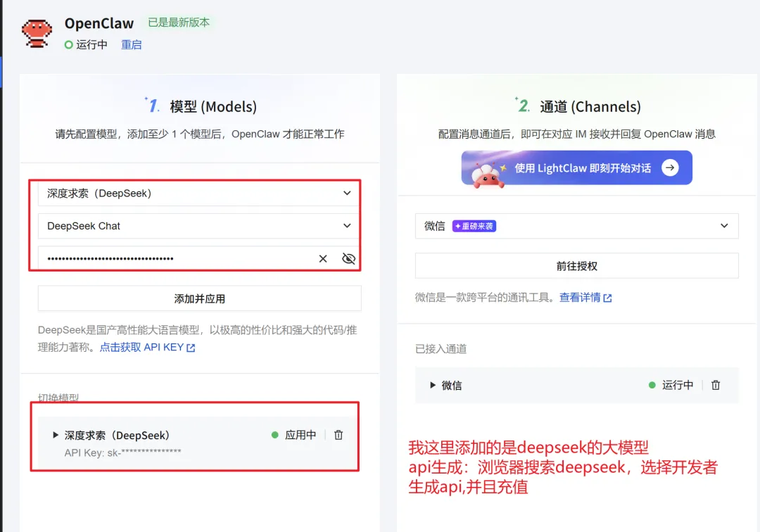Click the 前往授权 button
Viewport: 760px width, 532px height.
(x=577, y=265)
